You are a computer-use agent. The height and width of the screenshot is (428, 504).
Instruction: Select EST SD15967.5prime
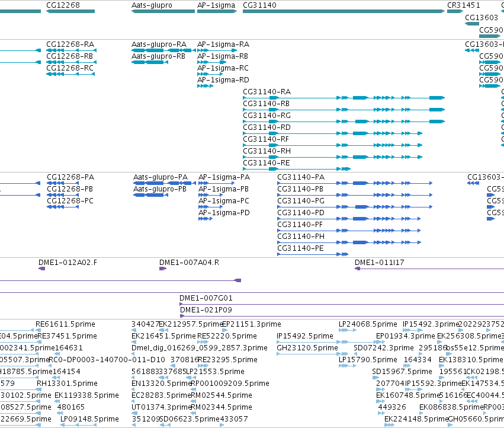click(x=402, y=372)
